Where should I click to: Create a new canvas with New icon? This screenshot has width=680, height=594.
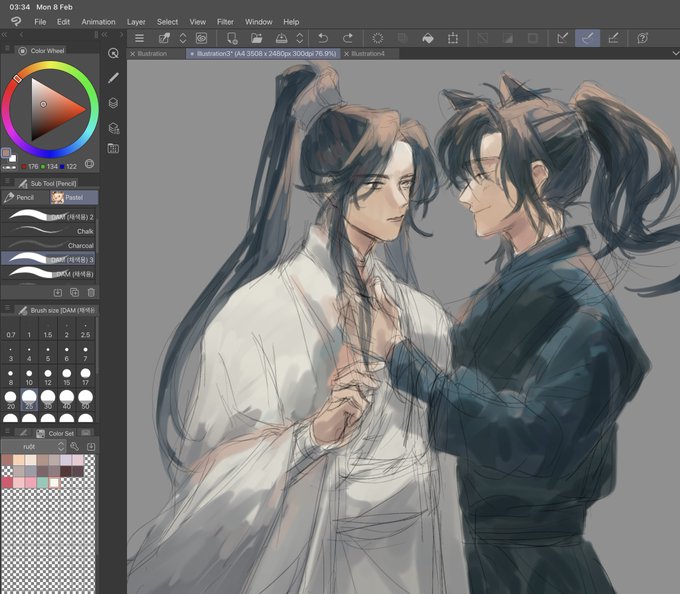[x=232, y=38]
